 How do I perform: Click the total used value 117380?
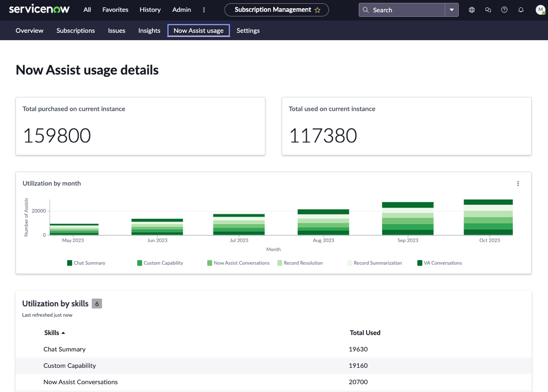click(x=323, y=135)
